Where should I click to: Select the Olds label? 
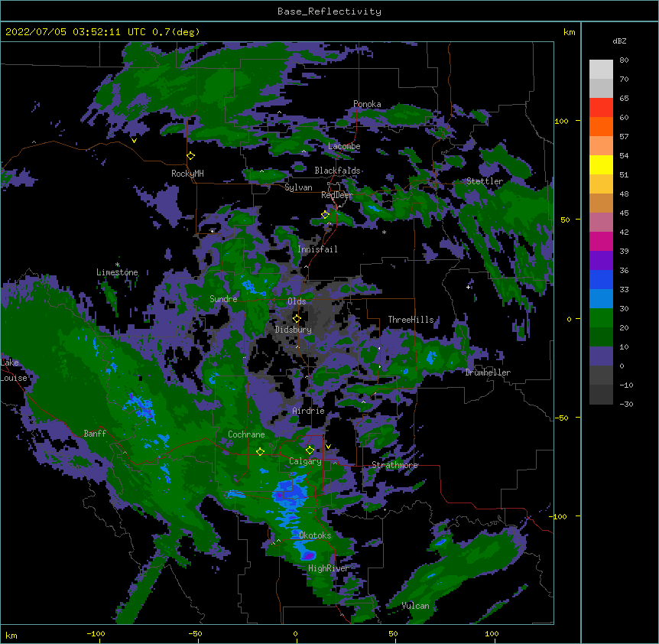[x=297, y=301]
